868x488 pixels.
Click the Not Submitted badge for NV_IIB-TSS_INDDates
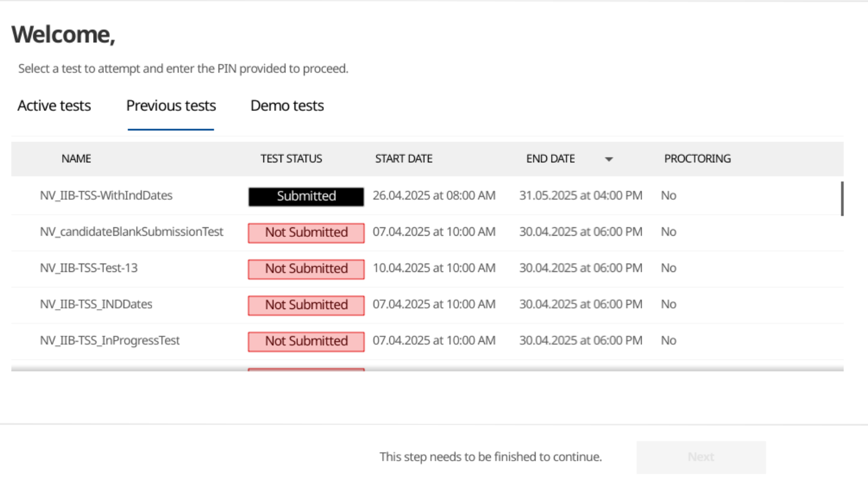point(306,305)
